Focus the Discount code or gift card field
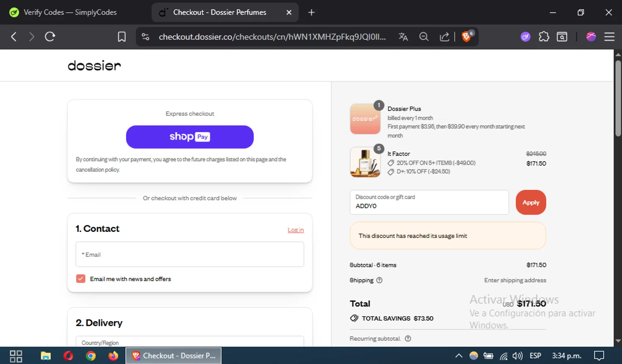Viewport: 622px width, 364px height. click(x=429, y=202)
